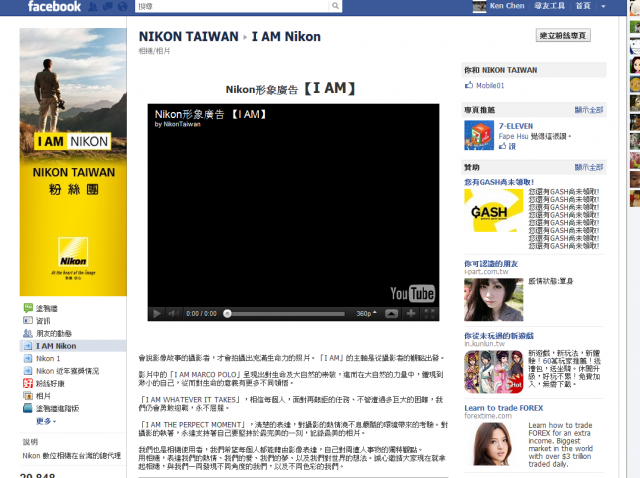The image size is (640, 478).
Task: Click thumbs-up icon beside Mobile01
Action: pos(469,85)
